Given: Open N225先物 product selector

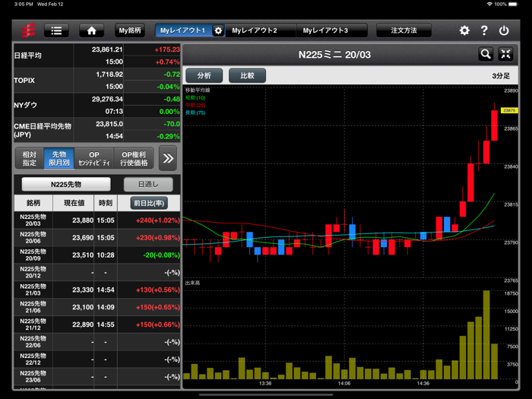Looking at the screenshot, I should click(66, 184).
